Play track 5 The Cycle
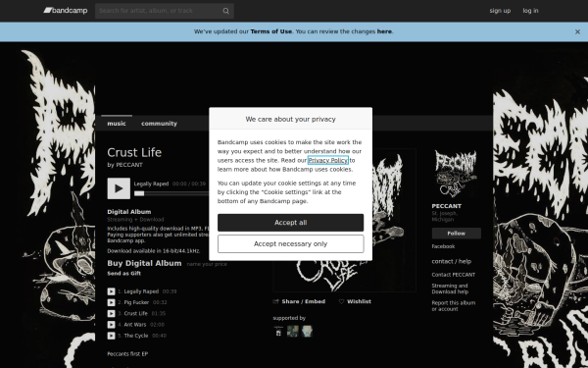 point(111,336)
